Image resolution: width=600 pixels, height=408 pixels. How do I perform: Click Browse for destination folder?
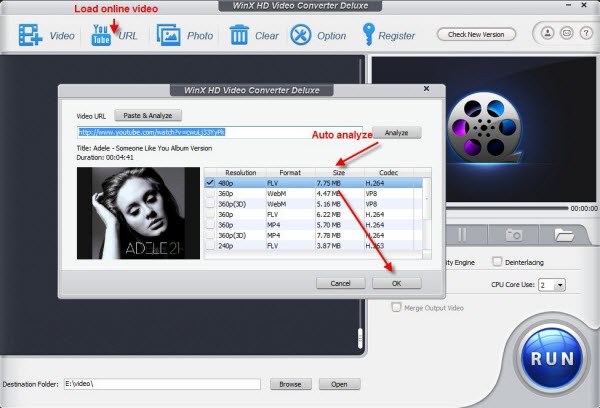[x=290, y=384]
